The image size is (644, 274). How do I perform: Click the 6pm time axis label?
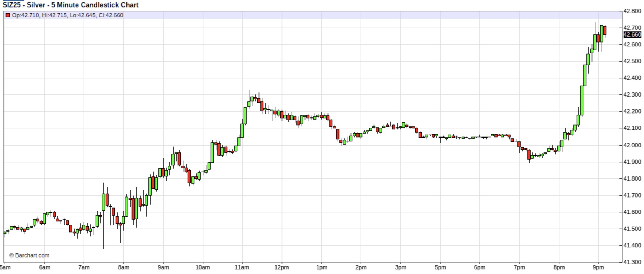point(480,267)
